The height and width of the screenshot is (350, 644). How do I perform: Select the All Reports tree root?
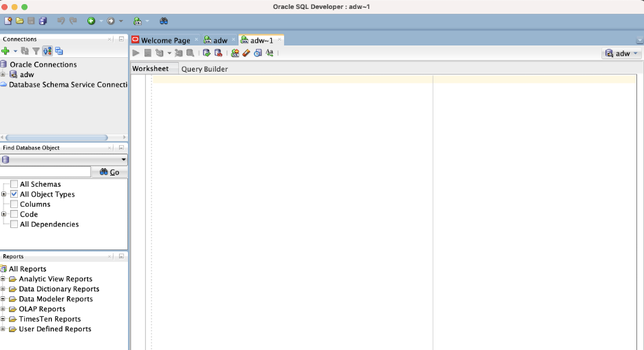pyautogui.click(x=28, y=269)
